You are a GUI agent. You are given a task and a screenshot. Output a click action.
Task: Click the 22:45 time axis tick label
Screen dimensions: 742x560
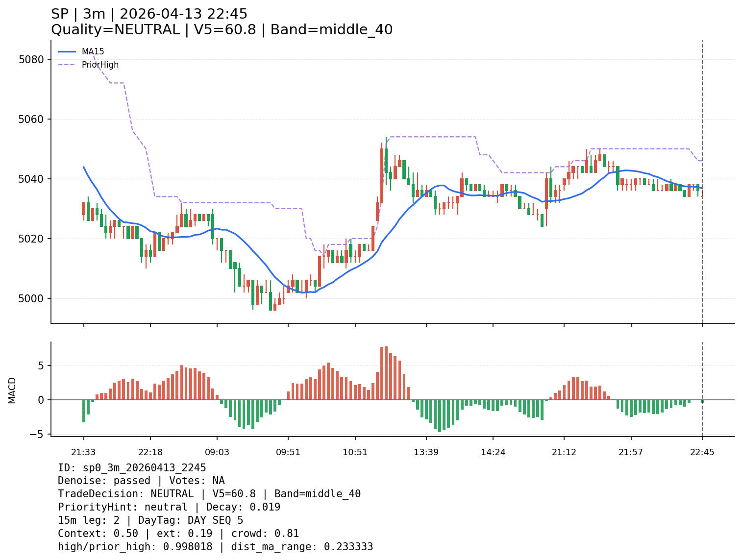click(x=702, y=452)
